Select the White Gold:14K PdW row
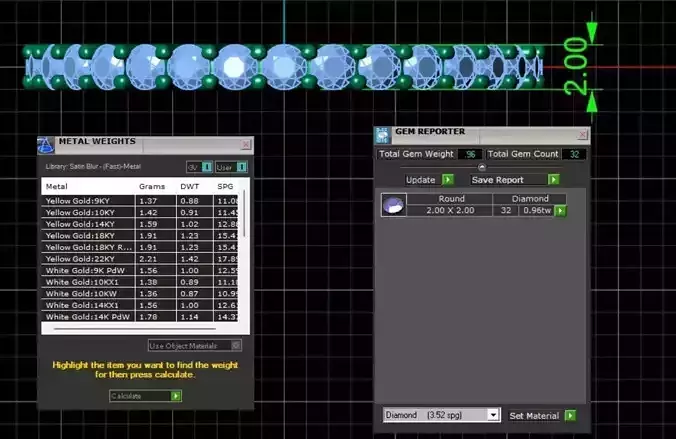Image resolution: width=676 pixels, height=439 pixels. click(x=141, y=317)
